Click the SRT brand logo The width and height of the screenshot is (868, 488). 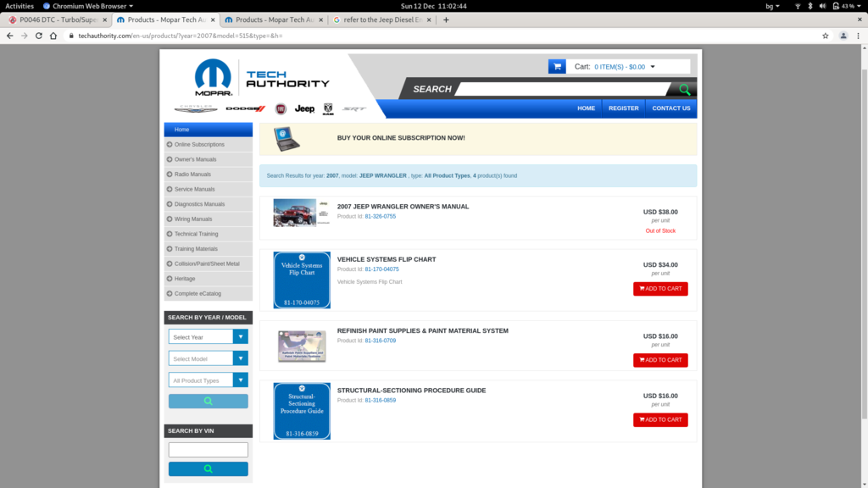[x=355, y=108]
